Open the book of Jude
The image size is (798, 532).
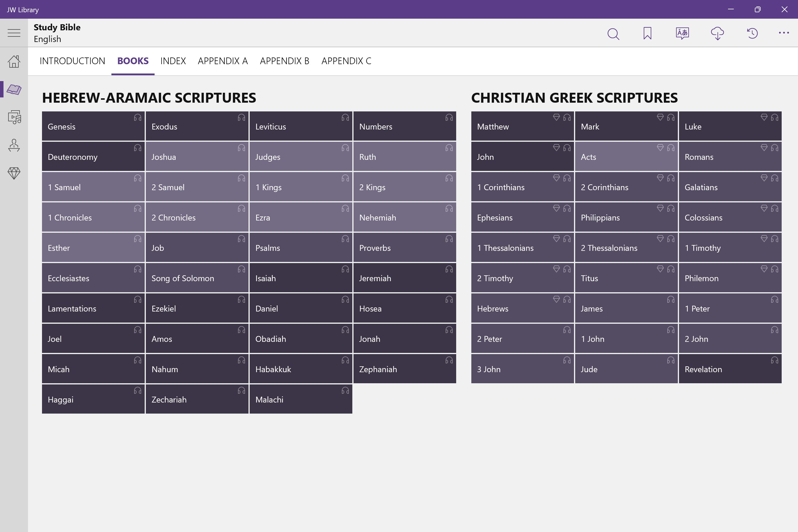(626, 369)
